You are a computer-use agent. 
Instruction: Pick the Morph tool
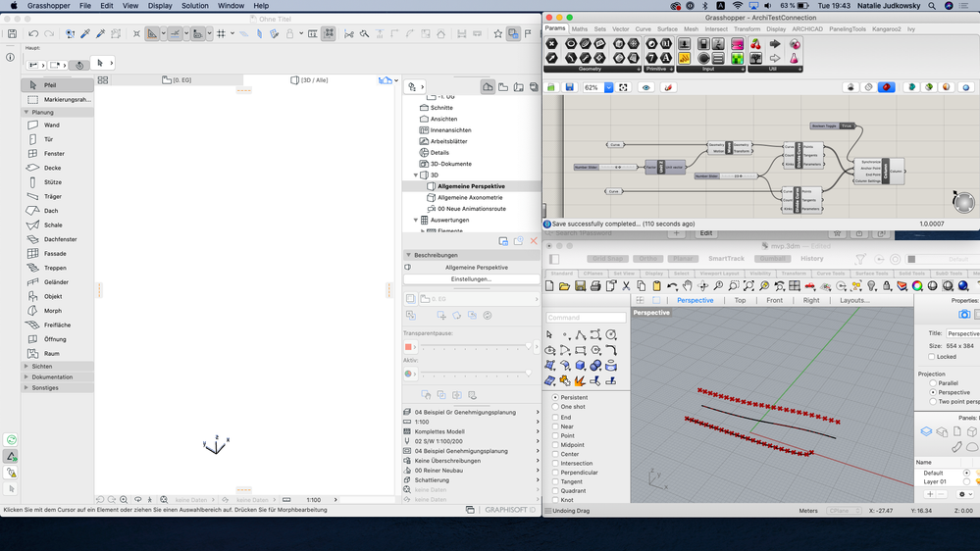pos(52,311)
